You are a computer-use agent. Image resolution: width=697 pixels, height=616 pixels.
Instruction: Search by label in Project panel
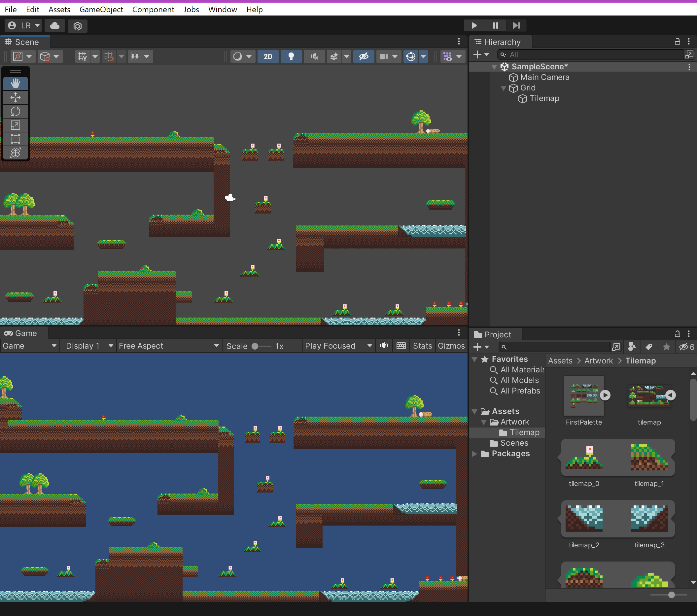(x=649, y=347)
